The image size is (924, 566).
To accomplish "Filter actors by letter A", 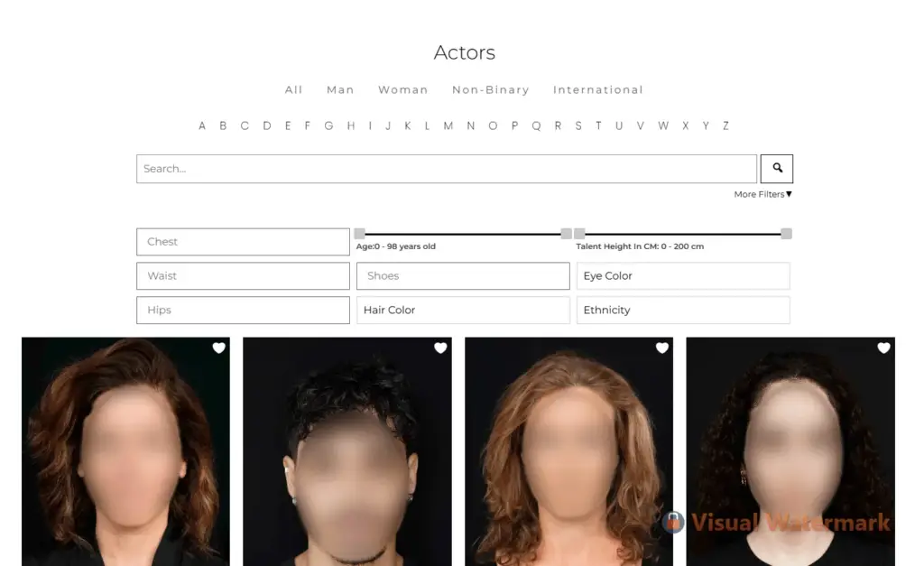I will (202, 125).
